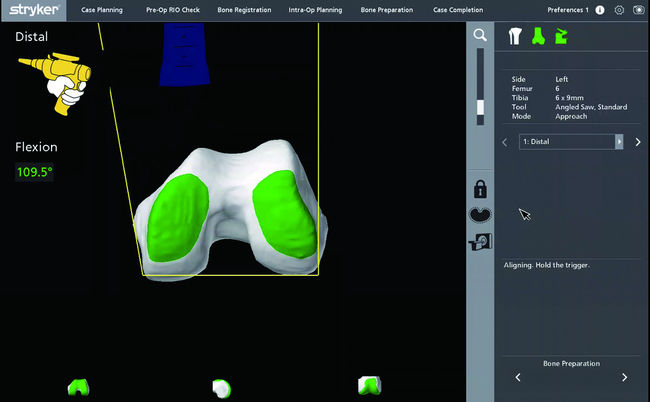This screenshot has height=402, width=650.
Task: Click the robotic arm camera view icon
Action: 480,242
